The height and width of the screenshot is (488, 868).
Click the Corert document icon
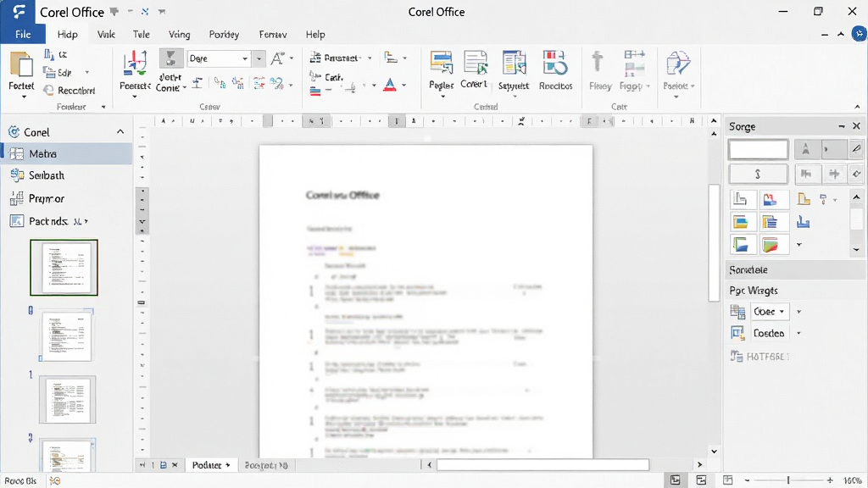(475, 69)
